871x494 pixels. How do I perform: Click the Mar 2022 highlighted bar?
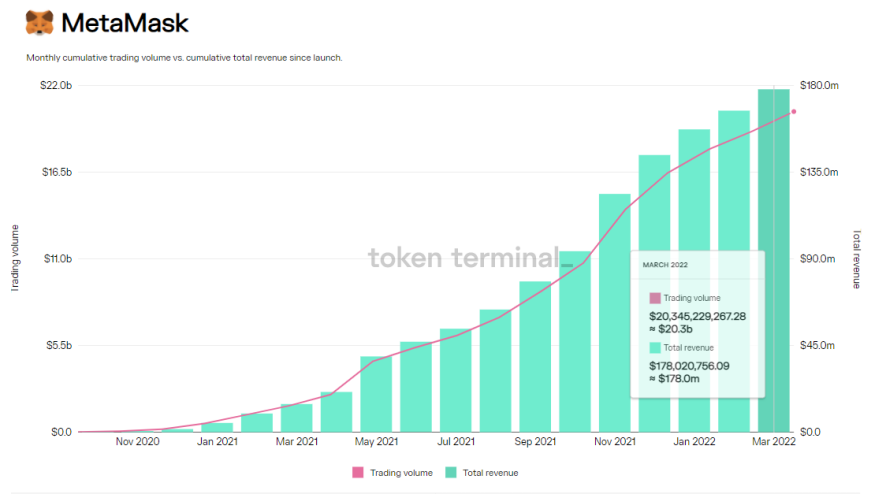[x=774, y=260]
